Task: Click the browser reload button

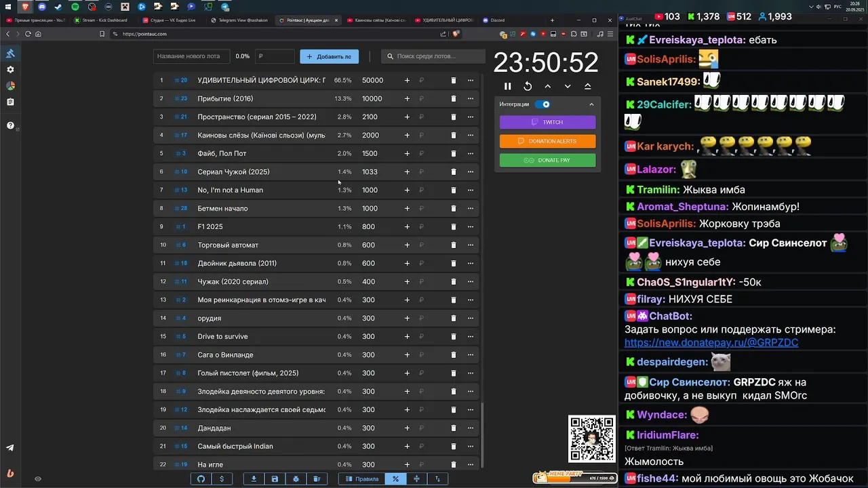Action: pyautogui.click(x=28, y=34)
